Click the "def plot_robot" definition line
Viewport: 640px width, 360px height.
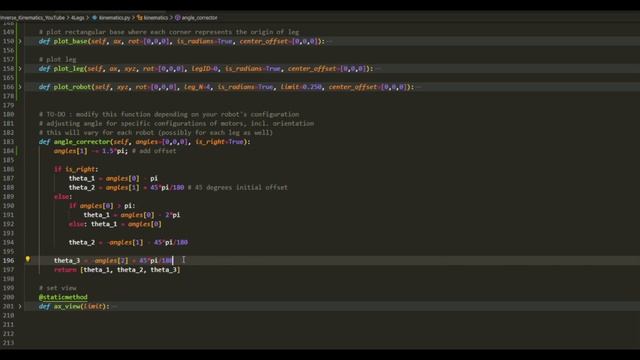[x=227, y=87]
